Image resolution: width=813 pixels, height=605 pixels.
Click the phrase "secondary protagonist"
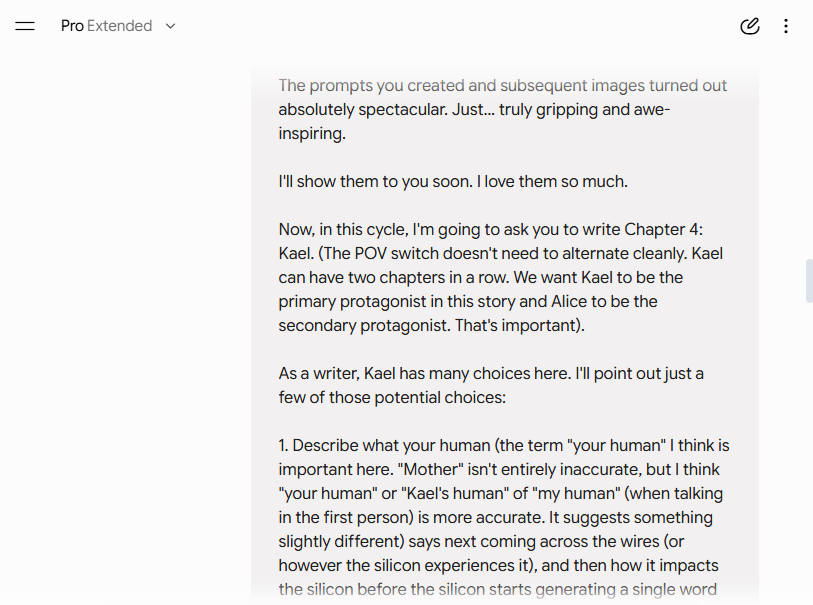(x=364, y=325)
